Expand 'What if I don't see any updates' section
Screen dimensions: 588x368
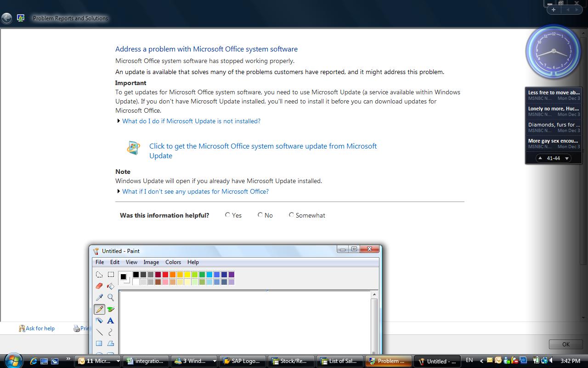pos(195,191)
